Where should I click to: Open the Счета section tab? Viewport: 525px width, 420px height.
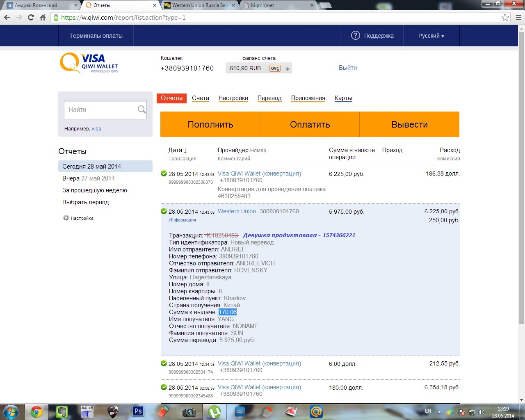tap(201, 98)
